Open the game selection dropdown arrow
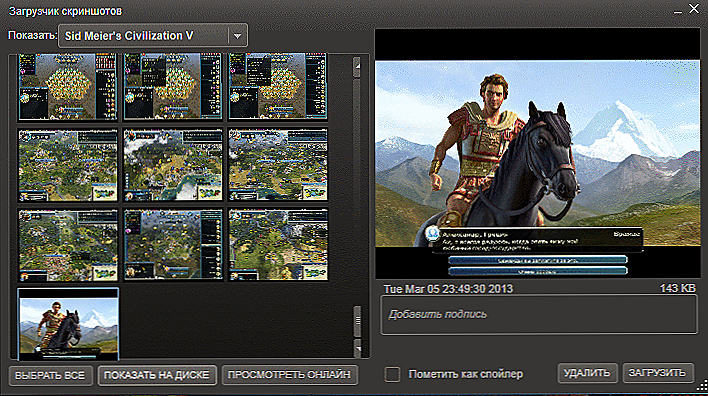 (238, 36)
